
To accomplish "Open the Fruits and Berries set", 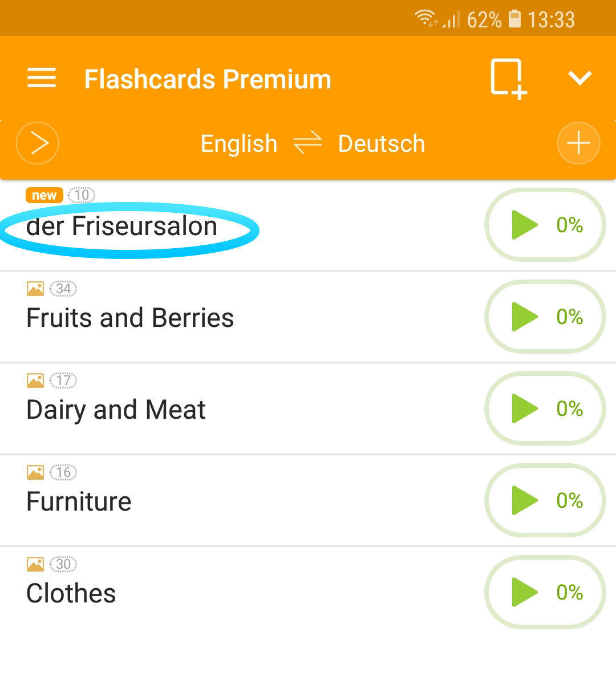I will click(x=130, y=318).
